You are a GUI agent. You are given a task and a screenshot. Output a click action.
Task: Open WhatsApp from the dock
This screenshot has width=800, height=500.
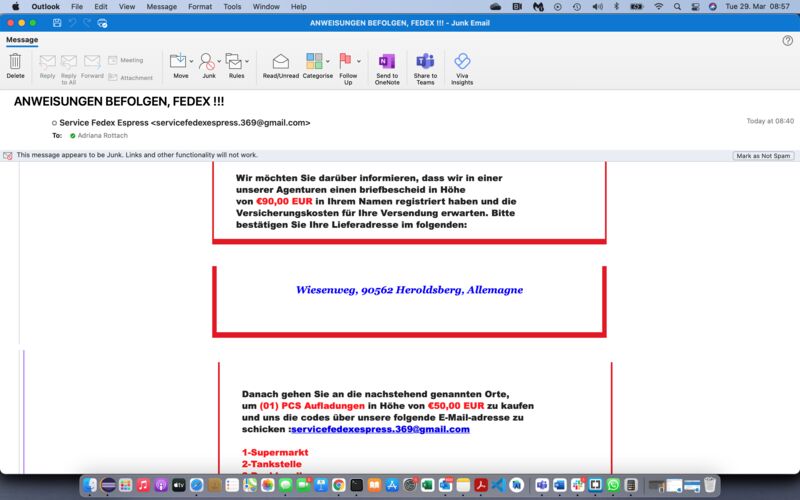pyautogui.click(x=613, y=485)
